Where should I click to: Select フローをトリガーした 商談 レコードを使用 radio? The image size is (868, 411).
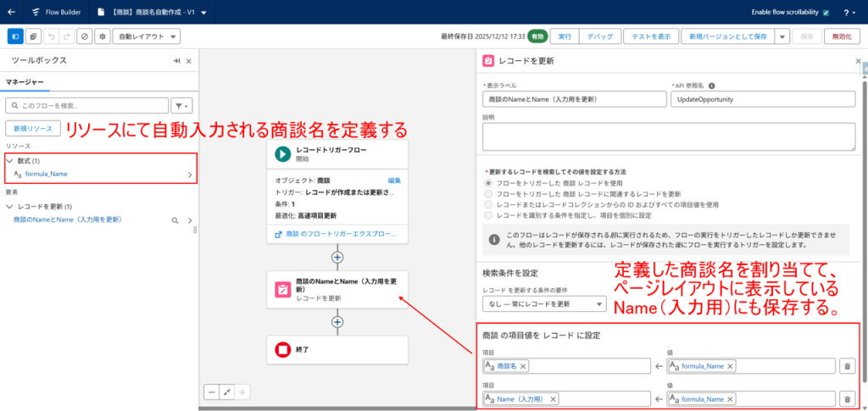point(487,182)
